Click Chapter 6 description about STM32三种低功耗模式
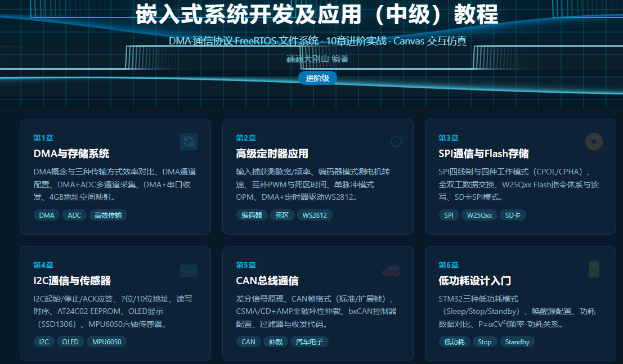Image resolution: width=623 pixels, height=364 pixels. (x=517, y=312)
